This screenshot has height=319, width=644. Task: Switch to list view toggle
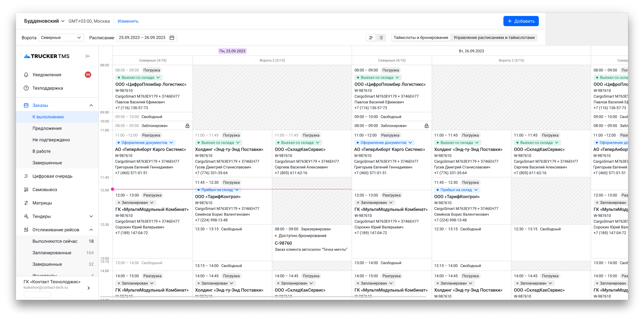pos(381,37)
